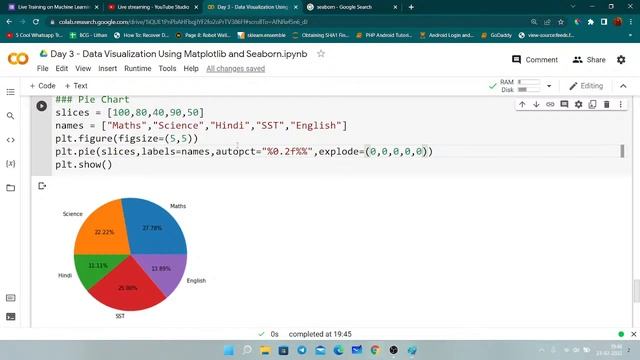This screenshot has height=360, width=640.
Task: Switch to Live streaming YouTube Studio tab
Action: [153, 7]
